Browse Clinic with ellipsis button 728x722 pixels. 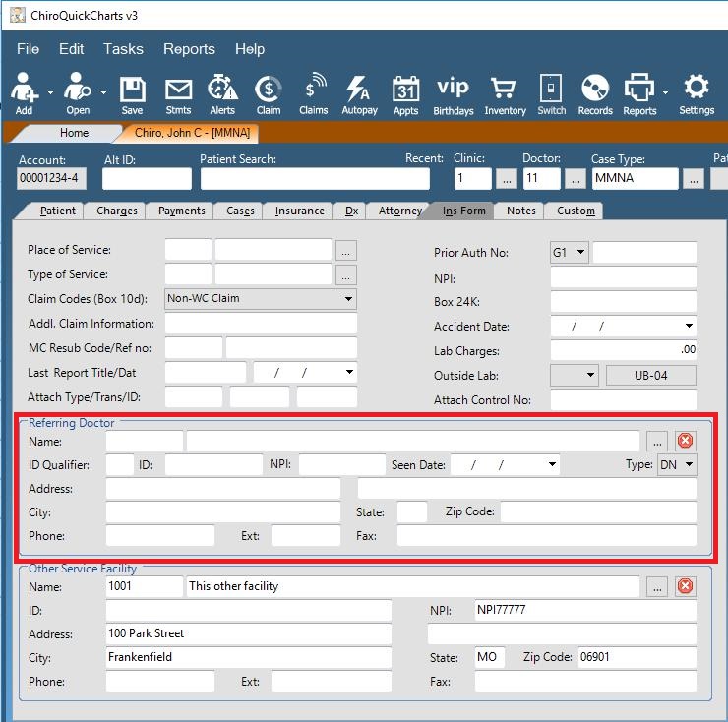click(507, 179)
